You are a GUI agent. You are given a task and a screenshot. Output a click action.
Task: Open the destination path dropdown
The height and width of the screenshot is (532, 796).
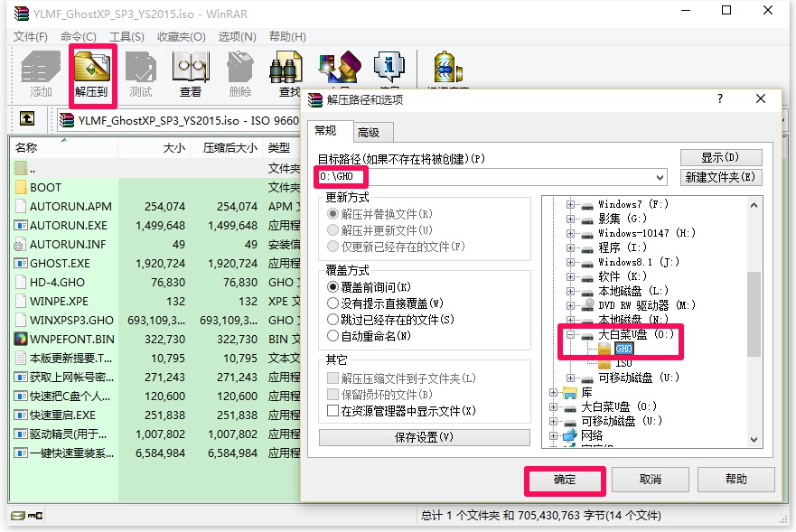[661, 176]
